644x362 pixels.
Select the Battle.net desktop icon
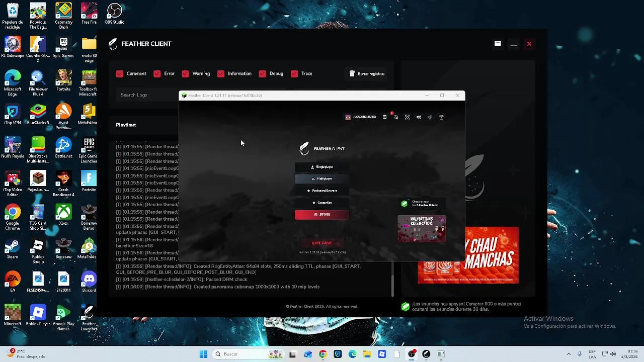tap(63, 148)
